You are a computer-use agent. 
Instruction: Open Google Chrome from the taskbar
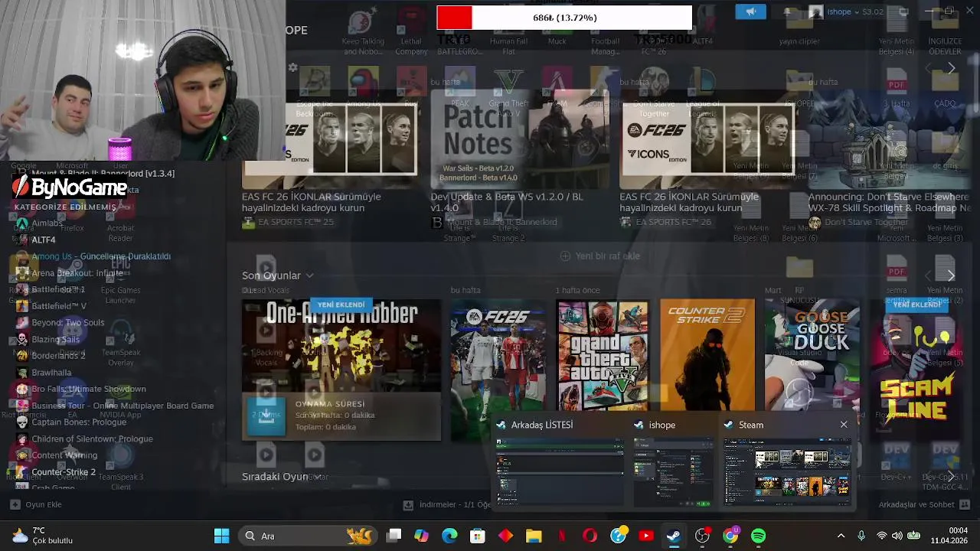[x=730, y=536]
